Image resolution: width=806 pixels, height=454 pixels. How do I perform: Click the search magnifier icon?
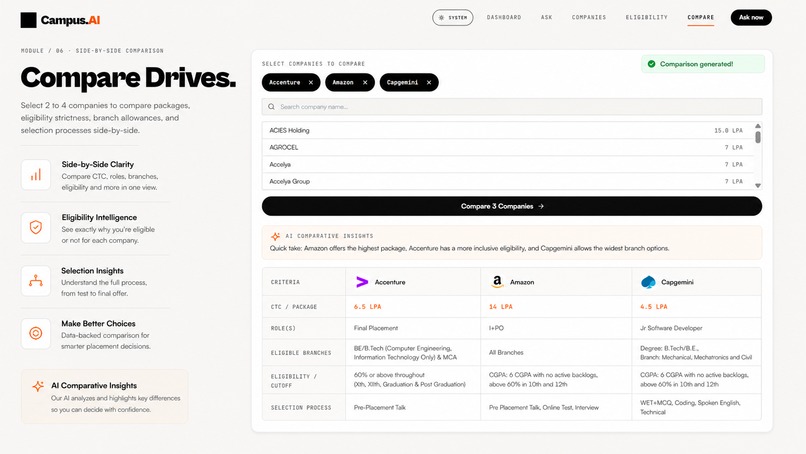[x=271, y=107]
